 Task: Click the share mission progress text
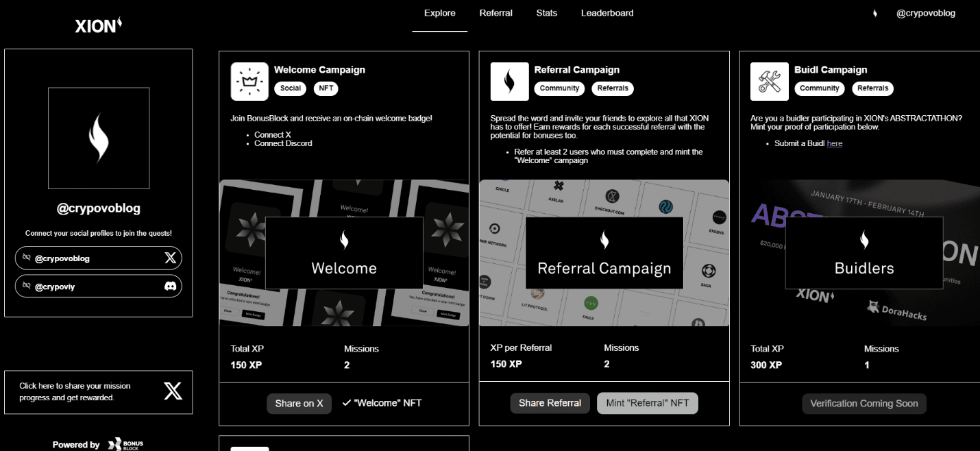click(x=75, y=391)
